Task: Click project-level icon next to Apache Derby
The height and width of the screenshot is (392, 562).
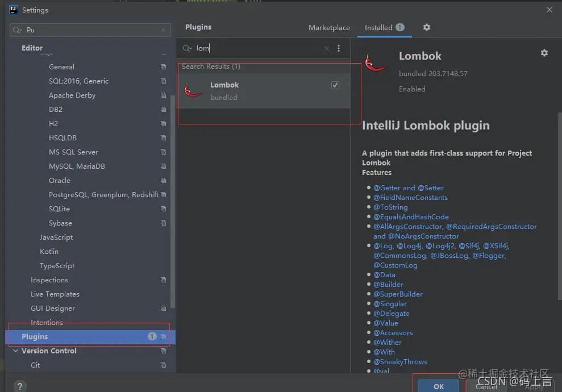Action: click(x=164, y=95)
